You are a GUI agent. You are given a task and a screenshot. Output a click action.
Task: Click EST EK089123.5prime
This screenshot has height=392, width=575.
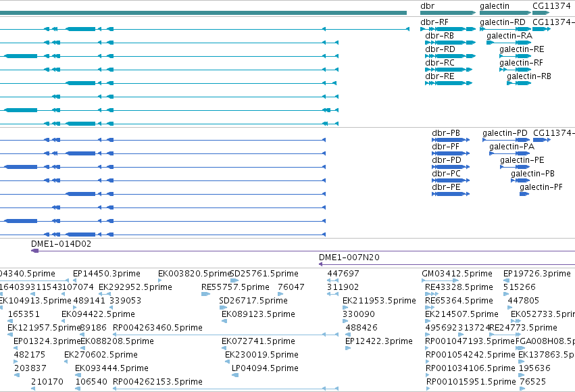tap(258, 314)
